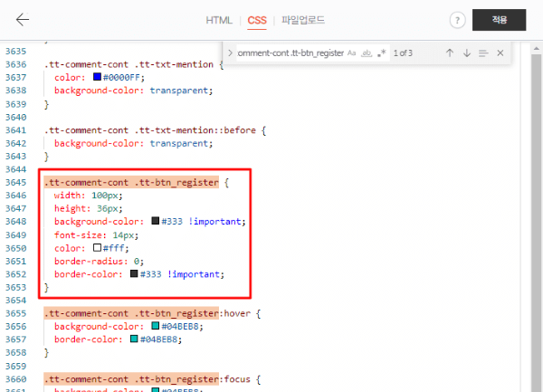
Task: Click line number 3655 in gutter
Action: [16, 313]
